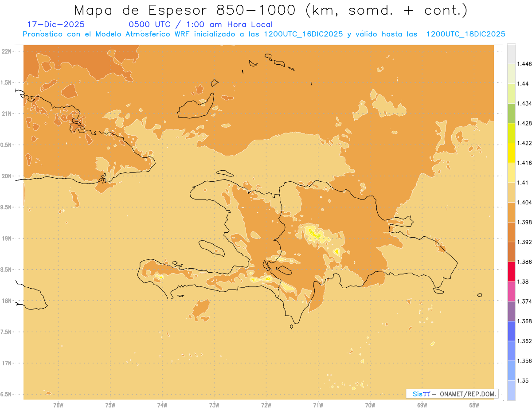532x411 pixels.
Task: Pick the pink colorbar segment below 1.38
Action: click(x=511, y=291)
